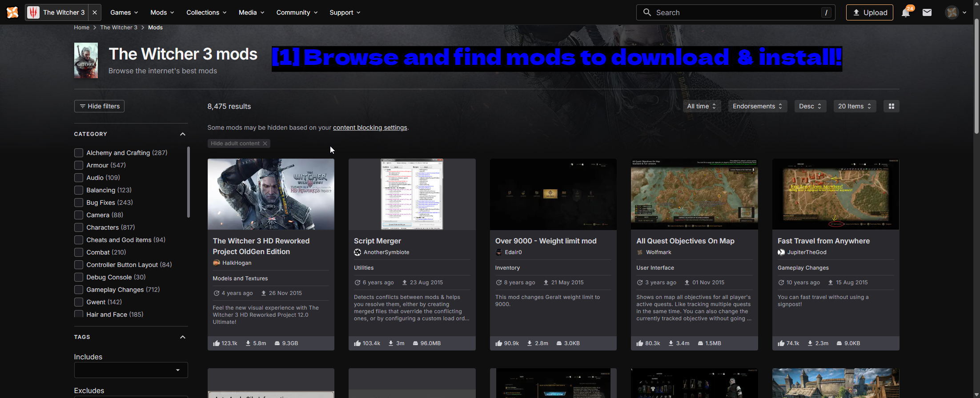Click JupiterTheGod author avatar
The height and width of the screenshot is (398, 980).
point(781,252)
